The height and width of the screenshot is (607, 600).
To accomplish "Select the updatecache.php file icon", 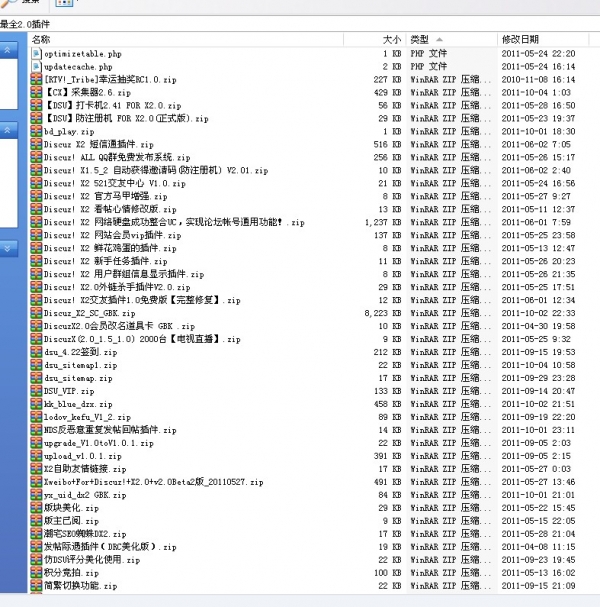I will point(36,67).
